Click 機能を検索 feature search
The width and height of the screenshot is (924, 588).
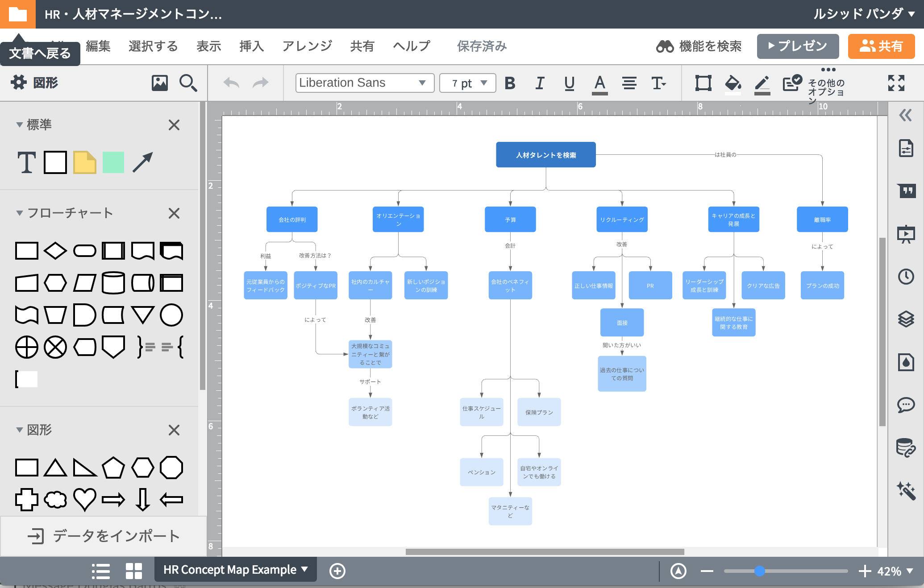pos(699,46)
